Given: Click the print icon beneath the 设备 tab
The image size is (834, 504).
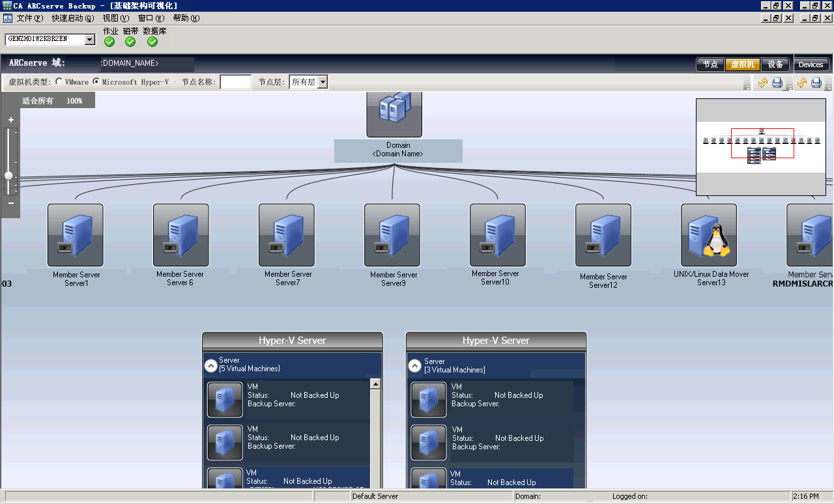Looking at the screenshot, I should pyautogui.click(x=777, y=83).
